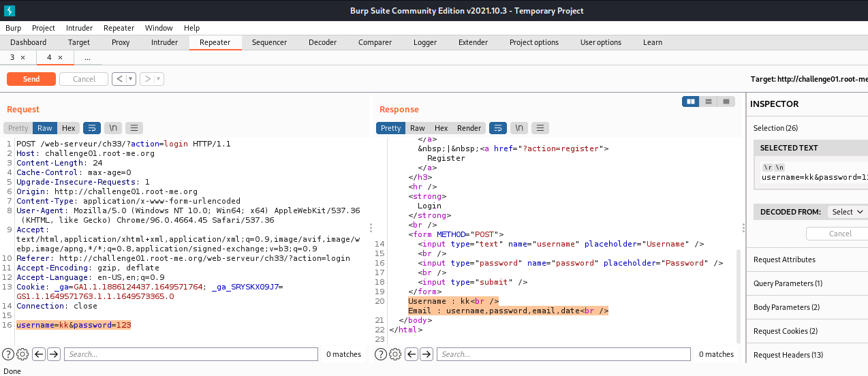Expand Request Attributes section in Inspector
Screen dimensions: 868x376
pos(807,260)
